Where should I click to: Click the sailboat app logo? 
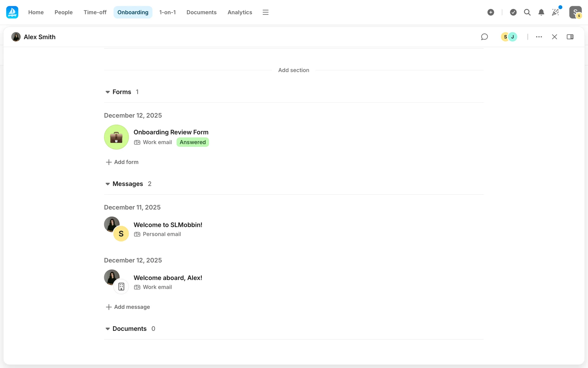click(x=12, y=12)
